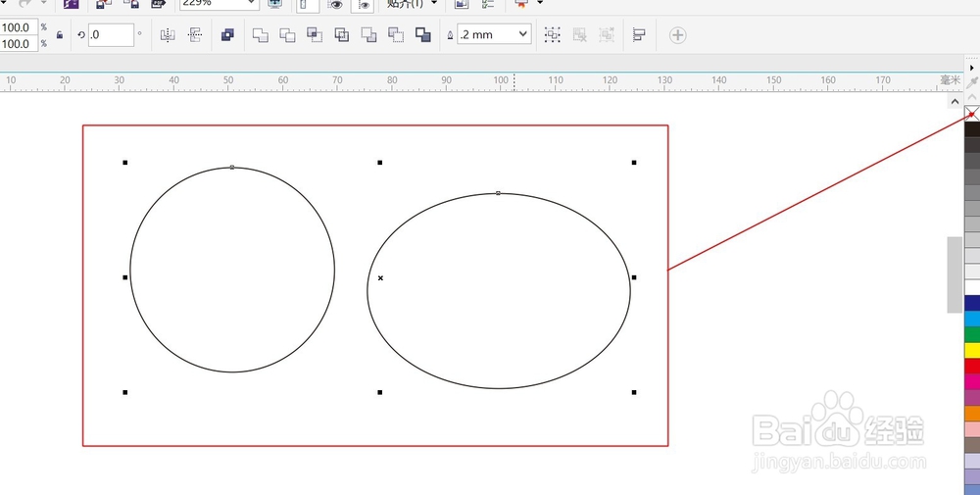The width and height of the screenshot is (980, 495).
Task: Pick the yellow color swatch
Action: (972, 350)
